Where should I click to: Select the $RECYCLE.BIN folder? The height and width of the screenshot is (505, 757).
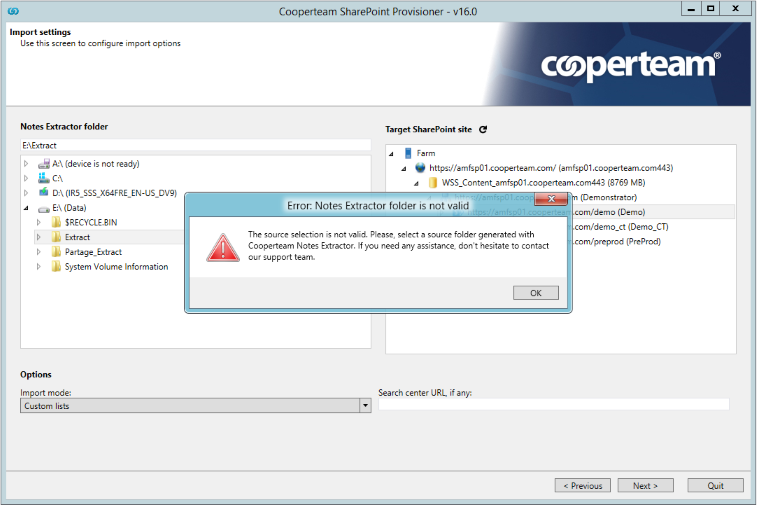91,222
